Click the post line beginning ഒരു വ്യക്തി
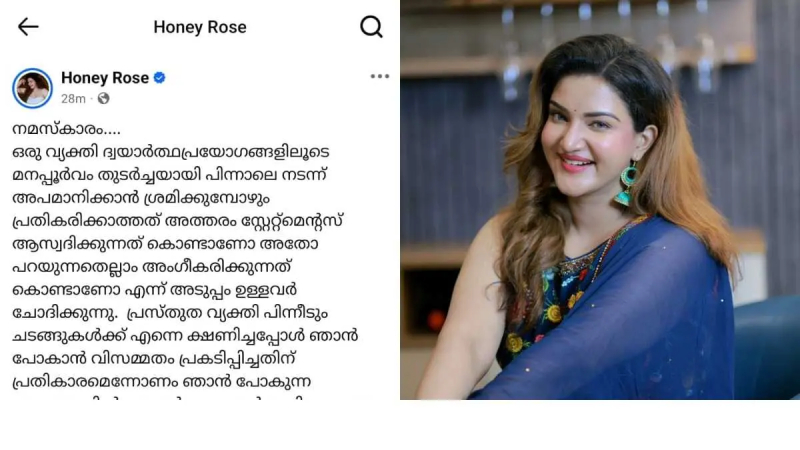This screenshot has height=450, width=800. coord(171,152)
